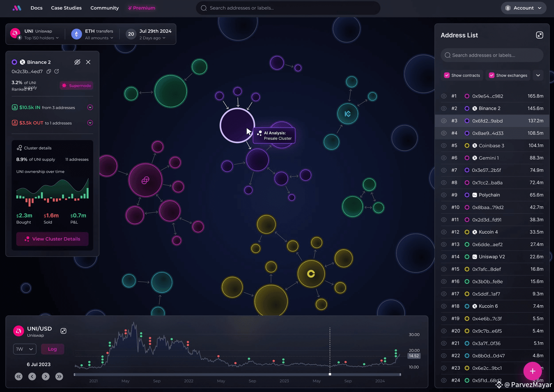Click the Coinbase 3 exchange icon in row #5

click(475, 146)
